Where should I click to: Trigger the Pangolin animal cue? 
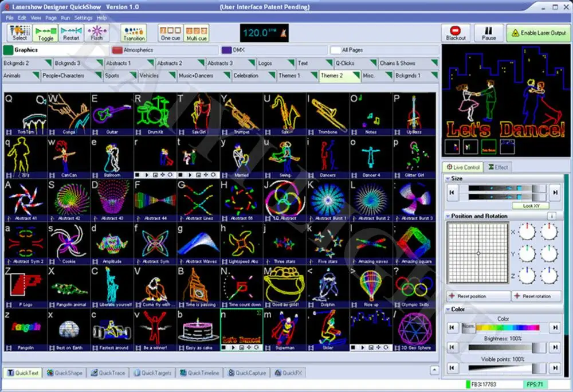pos(69,287)
